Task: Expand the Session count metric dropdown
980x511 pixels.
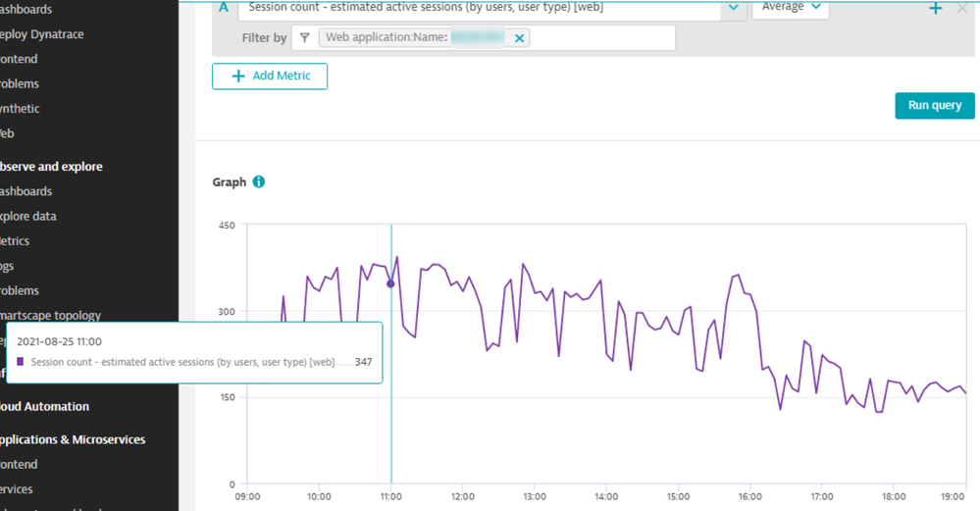Action: pos(733,8)
